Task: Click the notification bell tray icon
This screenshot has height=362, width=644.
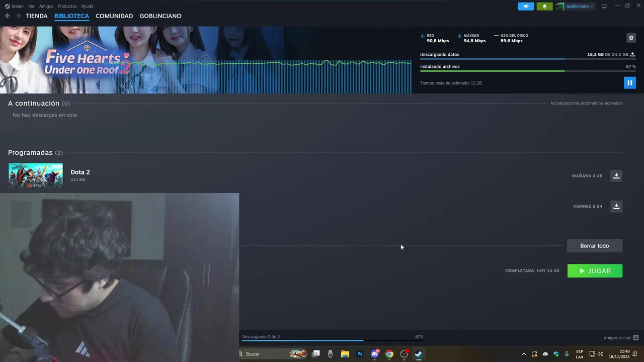Action: point(635,354)
